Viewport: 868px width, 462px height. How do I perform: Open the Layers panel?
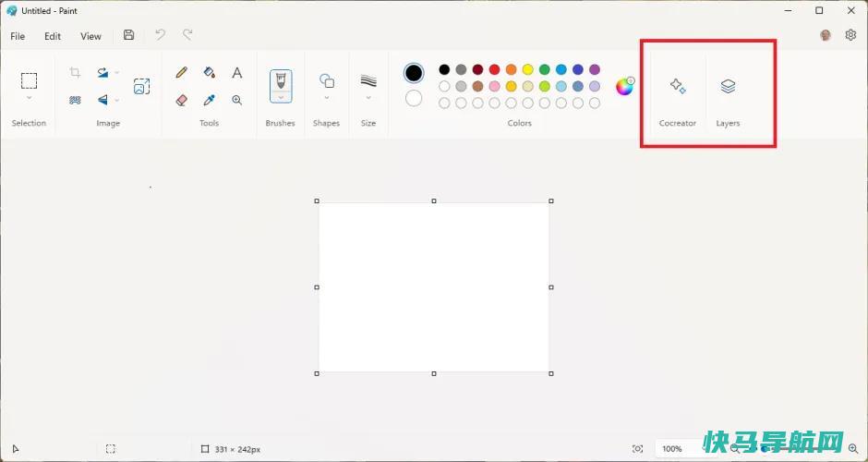pos(728,86)
